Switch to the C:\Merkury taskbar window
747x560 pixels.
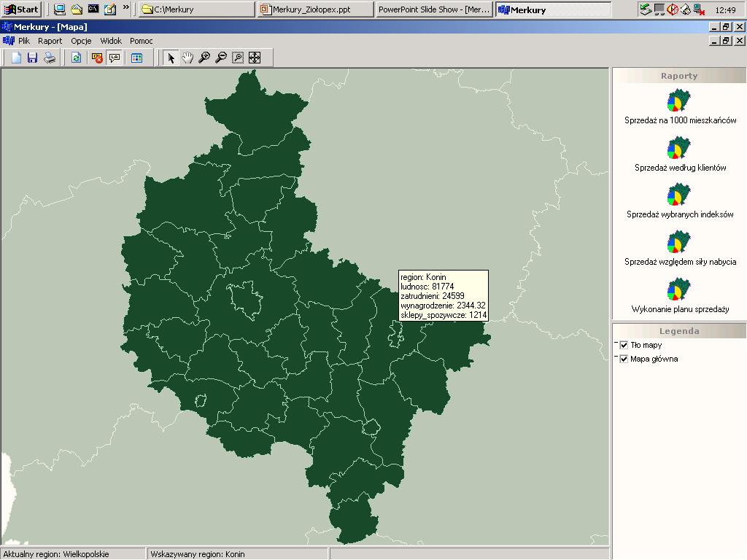pyautogui.click(x=197, y=9)
